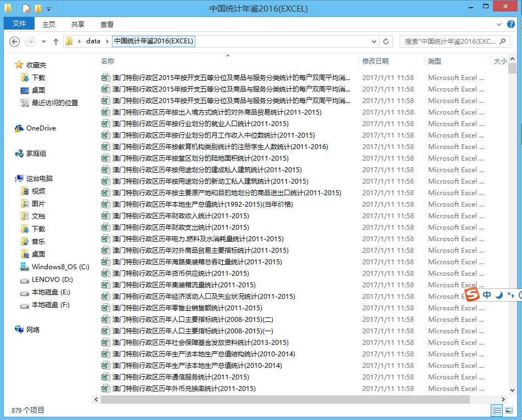Select OneDrive in navigation pane
522x420 pixels.
pyautogui.click(x=41, y=128)
